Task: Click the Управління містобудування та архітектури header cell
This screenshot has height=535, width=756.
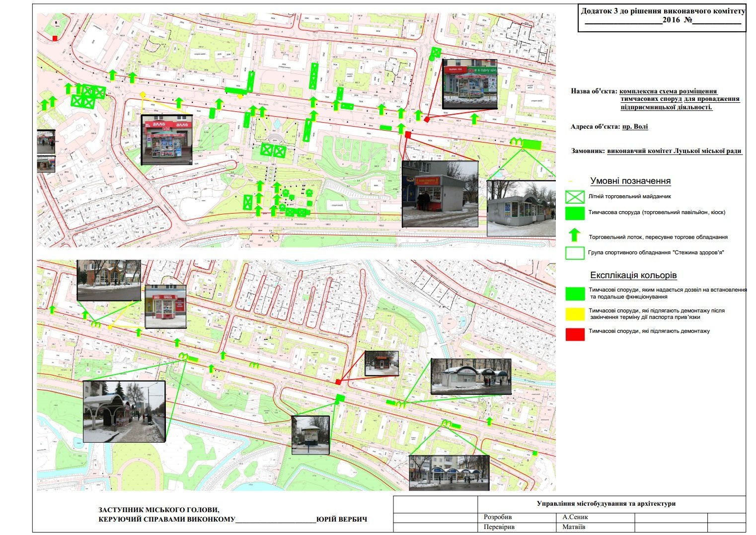Action: pyautogui.click(x=606, y=504)
